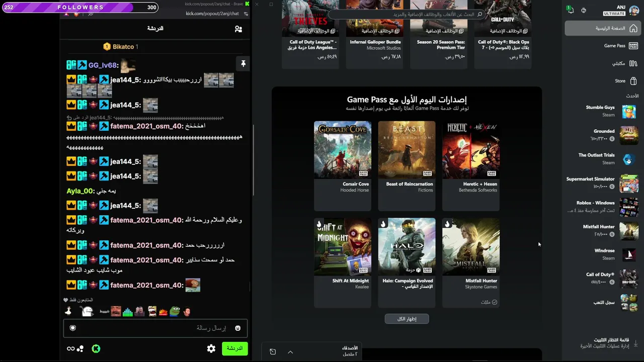
Task: Click the Kick chat message input
Action: coord(155,328)
